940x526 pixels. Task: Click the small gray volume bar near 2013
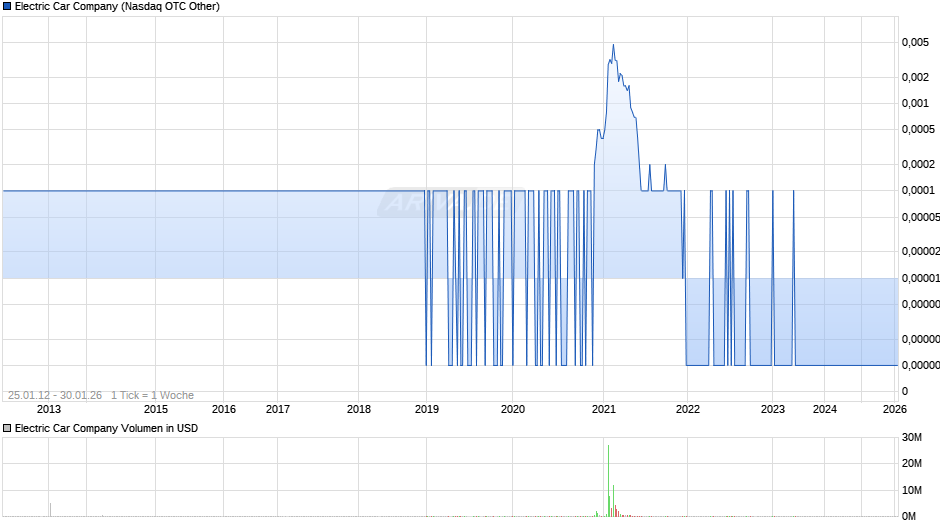pyautogui.click(x=50, y=510)
